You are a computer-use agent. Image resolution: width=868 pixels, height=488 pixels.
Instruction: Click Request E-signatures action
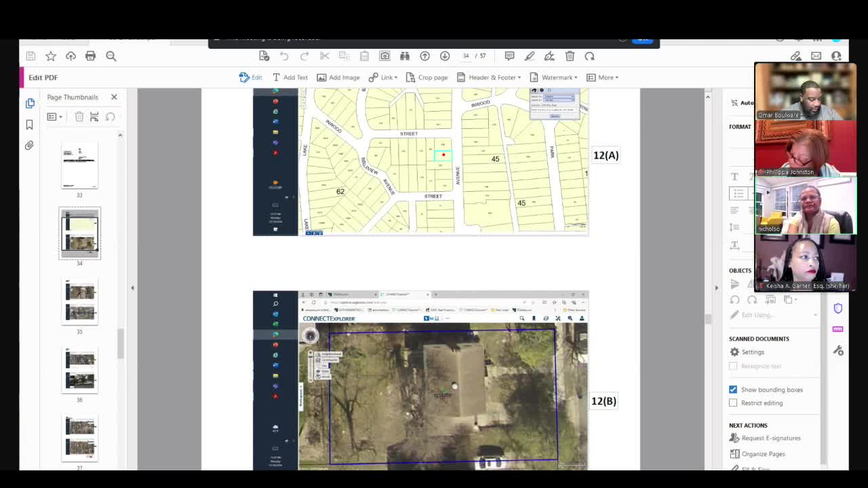[770, 439]
